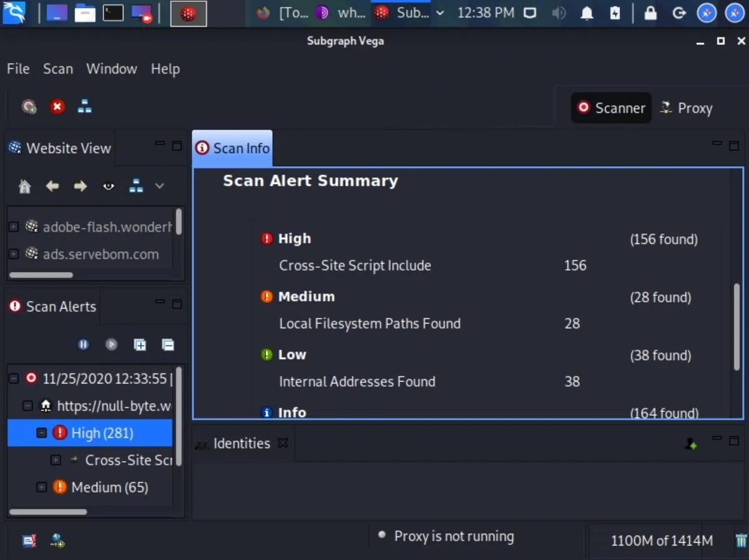
Task: Collapse the https://null-byte.w host node
Action: click(x=27, y=406)
